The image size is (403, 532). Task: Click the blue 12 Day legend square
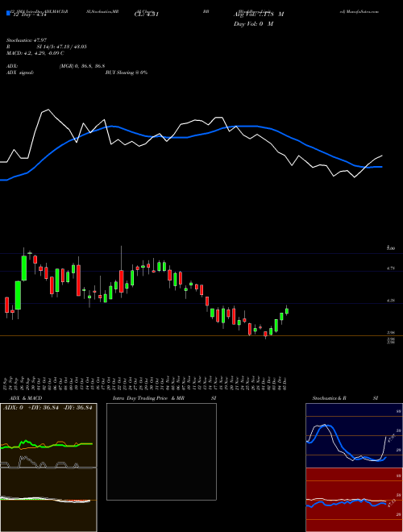(8, 14)
